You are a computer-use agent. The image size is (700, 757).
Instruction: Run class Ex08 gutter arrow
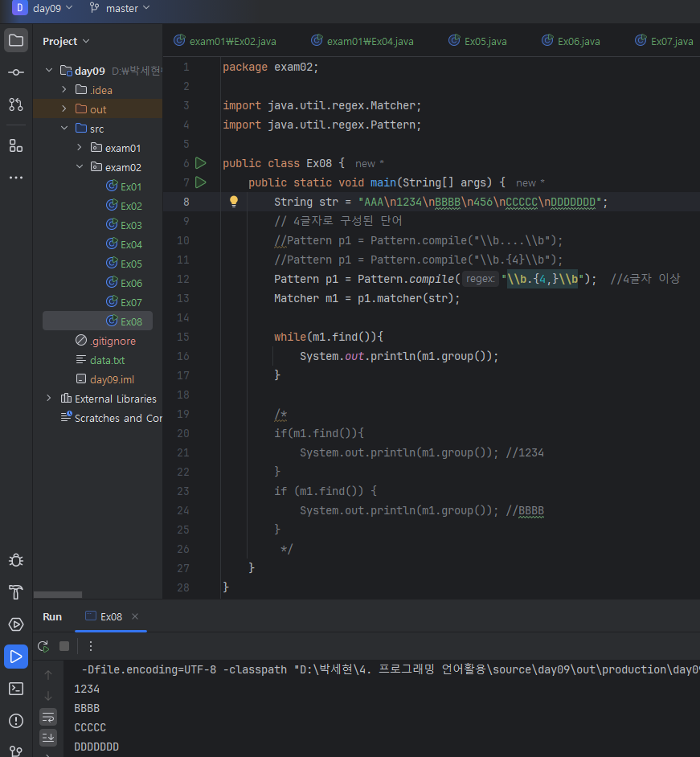pyautogui.click(x=201, y=163)
